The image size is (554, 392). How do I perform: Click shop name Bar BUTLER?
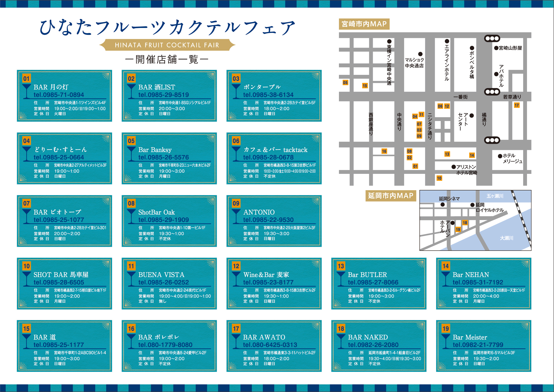[367, 275]
